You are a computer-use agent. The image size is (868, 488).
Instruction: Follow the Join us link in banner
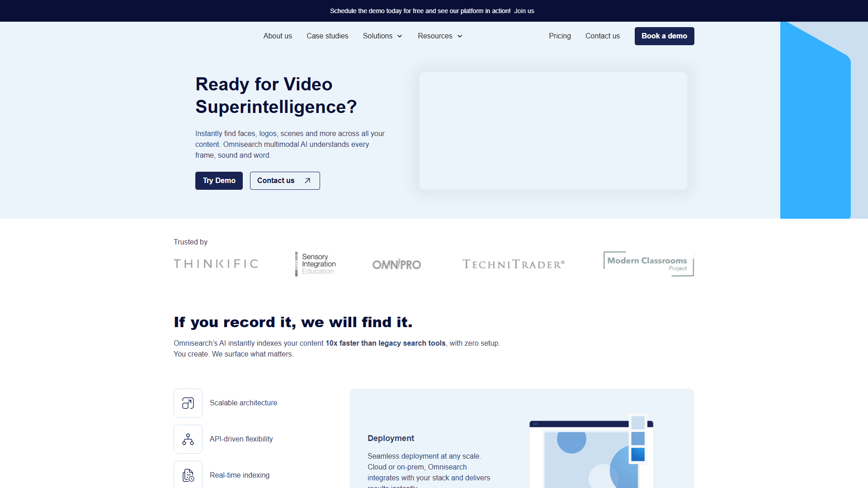point(524,11)
